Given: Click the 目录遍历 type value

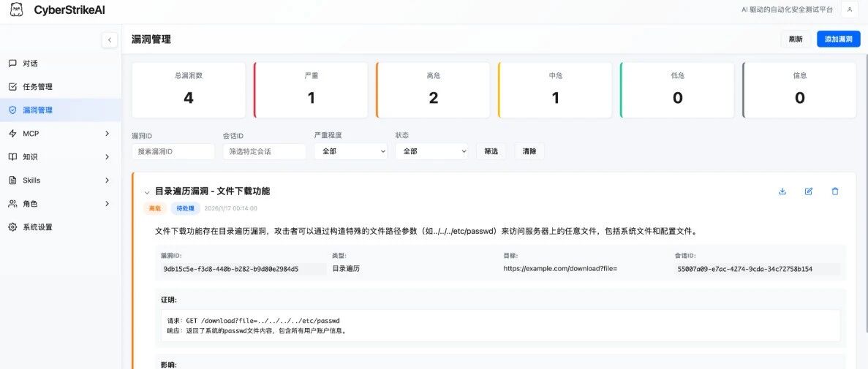Looking at the screenshot, I should point(346,269).
